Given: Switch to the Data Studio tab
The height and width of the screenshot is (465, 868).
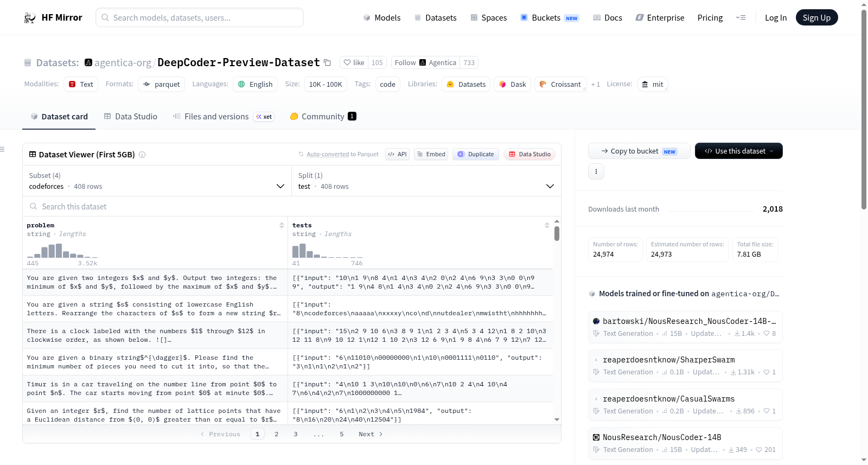Looking at the screenshot, I should point(131,117).
